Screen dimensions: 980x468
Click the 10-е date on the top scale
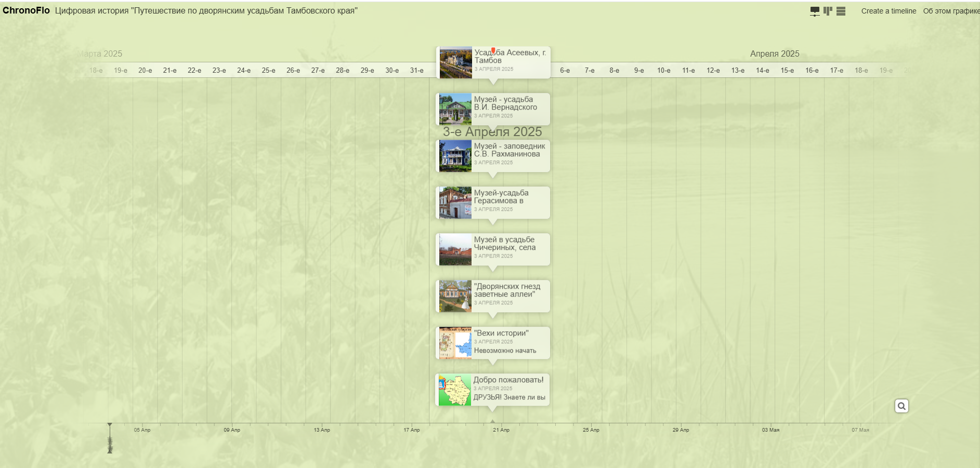pos(663,71)
